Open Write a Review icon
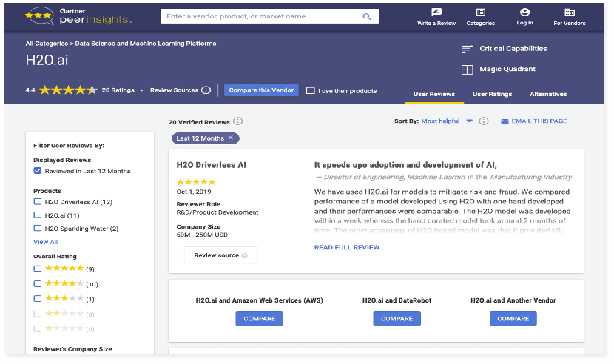614x364 pixels. click(436, 12)
